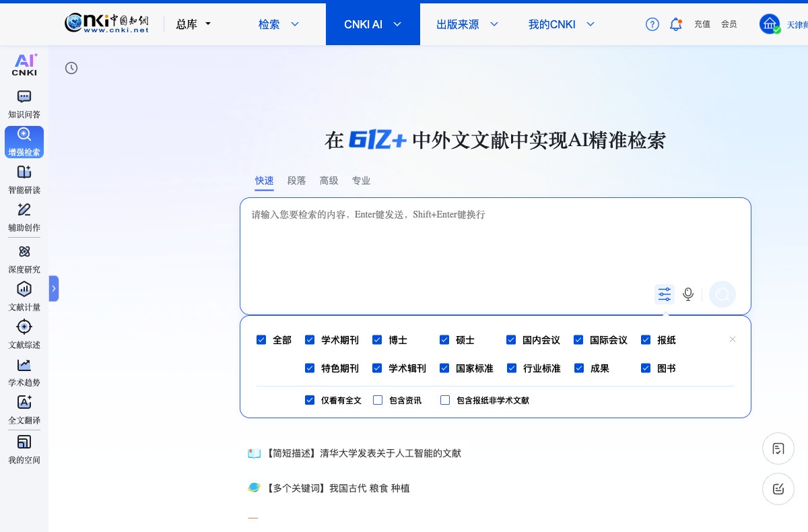The image size is (808, 532).
Task: Uncheck 报纸 checkbox
Action: click(x=646, y=340)
